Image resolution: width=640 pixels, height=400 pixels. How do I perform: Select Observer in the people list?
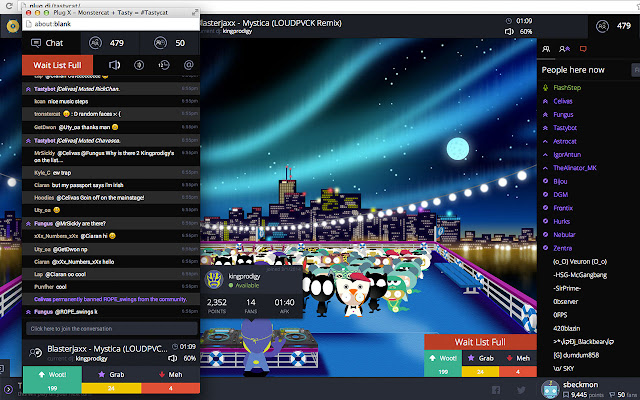(x=565, y=302)
